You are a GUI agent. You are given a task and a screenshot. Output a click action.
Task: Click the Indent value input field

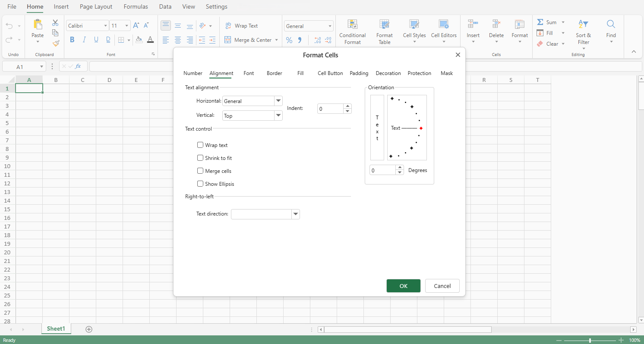pyautogui.click(x=331, y=109)
